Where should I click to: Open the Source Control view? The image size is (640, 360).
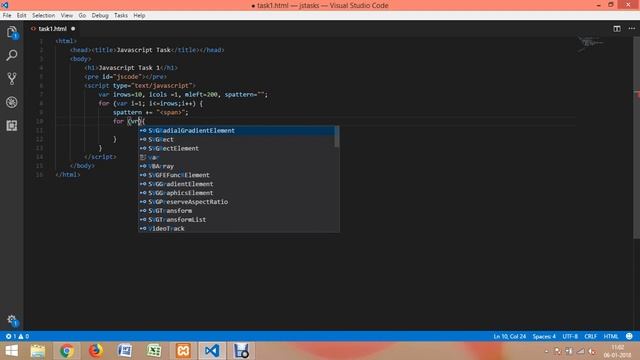point(12,78)
